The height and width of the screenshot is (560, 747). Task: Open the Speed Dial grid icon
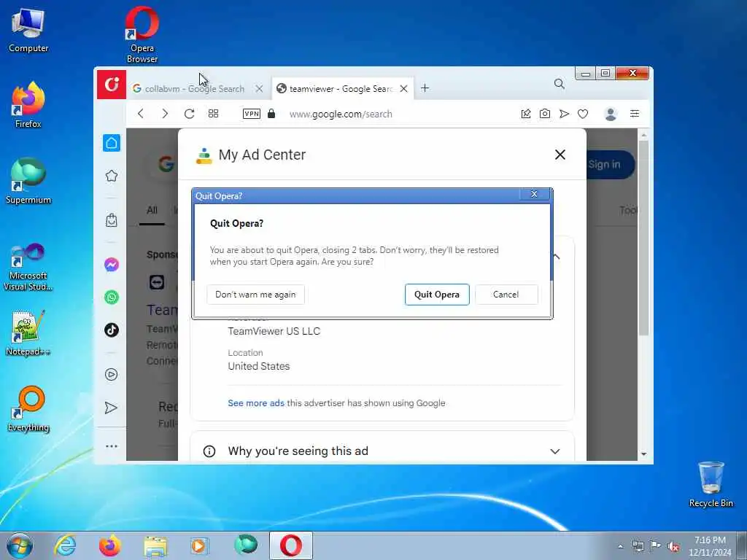(214, 113)
